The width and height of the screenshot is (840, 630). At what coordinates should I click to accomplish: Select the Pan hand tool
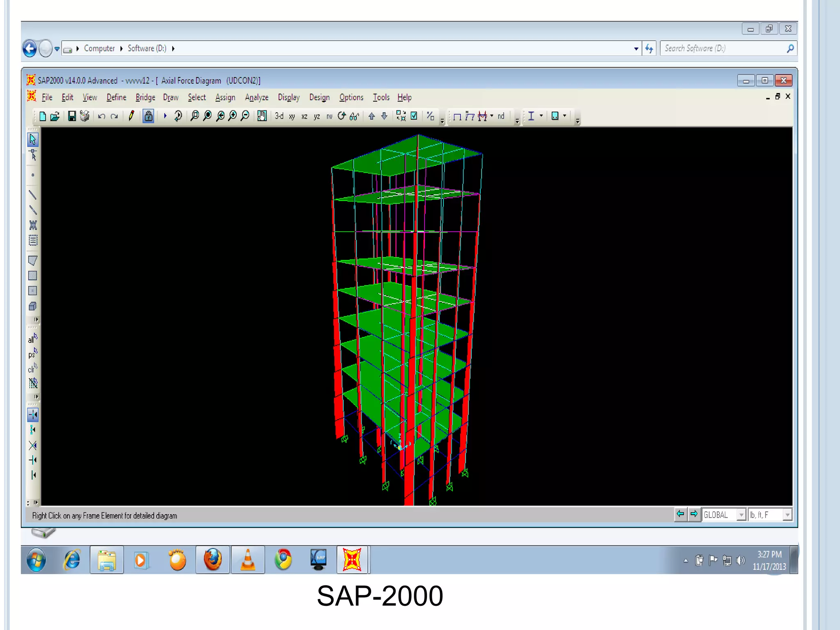click(262, 116)
